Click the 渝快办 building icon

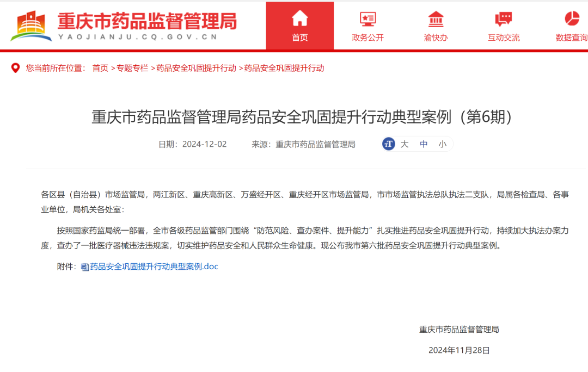click(434, 18)
